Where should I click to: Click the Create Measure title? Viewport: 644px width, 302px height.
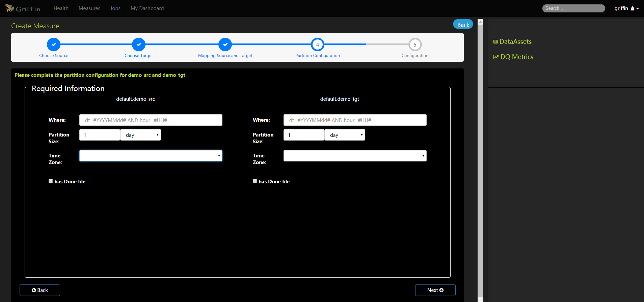click(x=35, y=26)
